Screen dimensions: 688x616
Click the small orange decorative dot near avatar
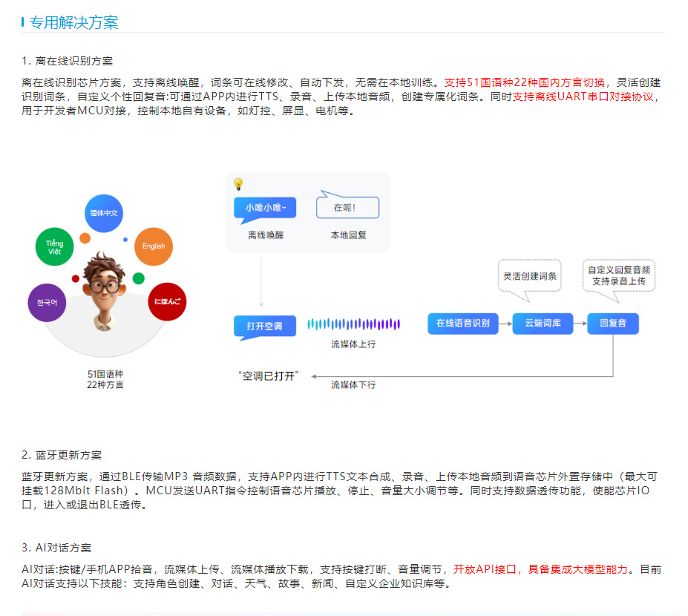(85, 238)
